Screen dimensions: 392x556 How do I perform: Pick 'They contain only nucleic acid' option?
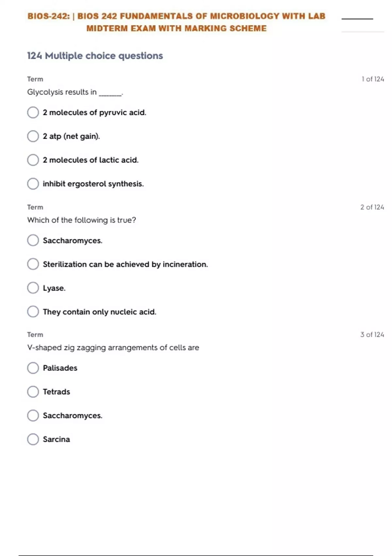[x=33, y=312]
